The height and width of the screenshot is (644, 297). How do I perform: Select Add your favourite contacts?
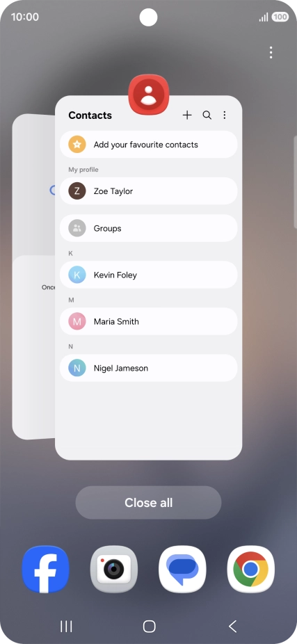pyautogui.click(x=149, y=145)
